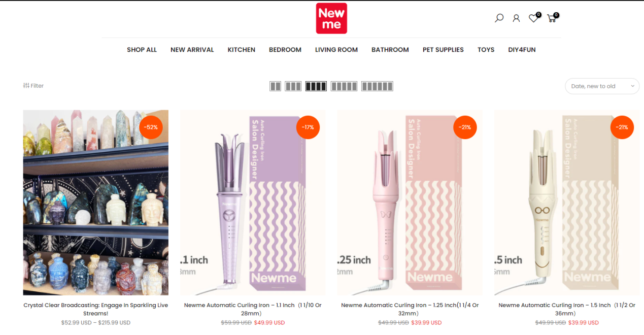Click the cream 1.5 inch curling iron image
This screenshot has width=644, height=335.
pos(567,203)
